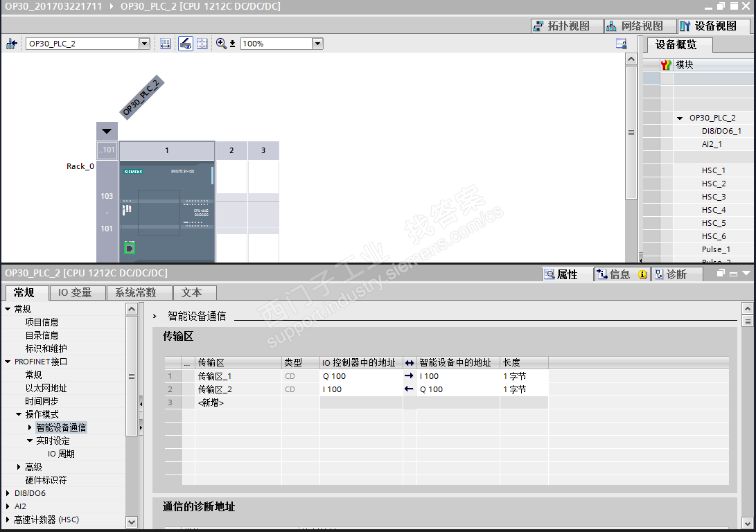Screen dimensions: 756x532
Task: Select 以太网地址 in the properties tree
Action: (46, 388)
